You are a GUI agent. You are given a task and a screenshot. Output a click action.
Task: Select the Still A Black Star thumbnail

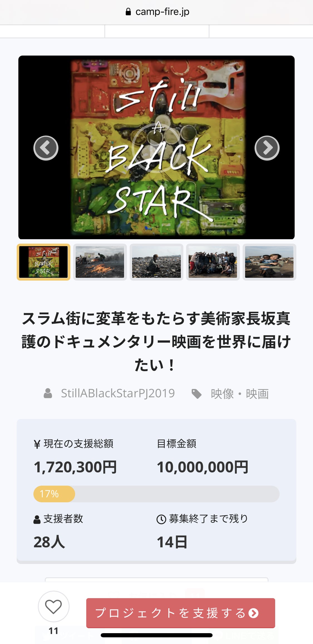pyautogui.click(x=44, y=262)
